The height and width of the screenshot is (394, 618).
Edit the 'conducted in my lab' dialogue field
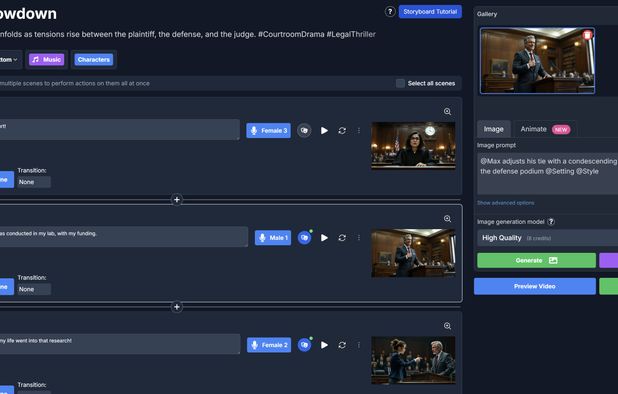[123, 236]
